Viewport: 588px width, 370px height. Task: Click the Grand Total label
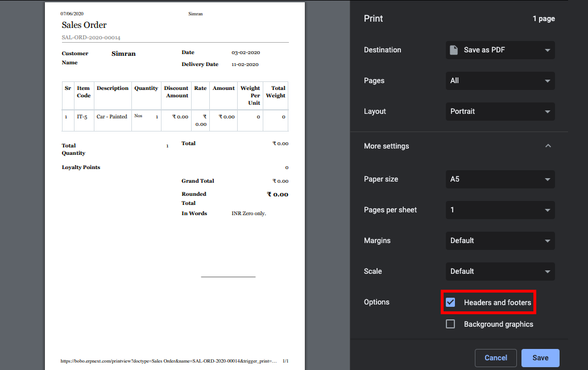198,181
